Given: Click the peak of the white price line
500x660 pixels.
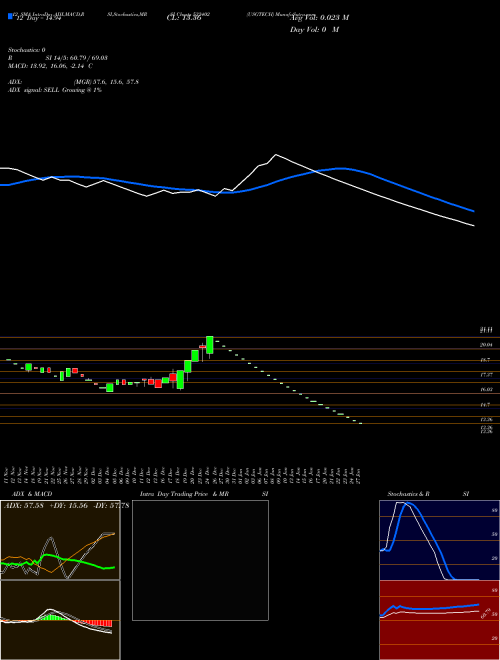Looking at the screenshot, I should point(276,155).
